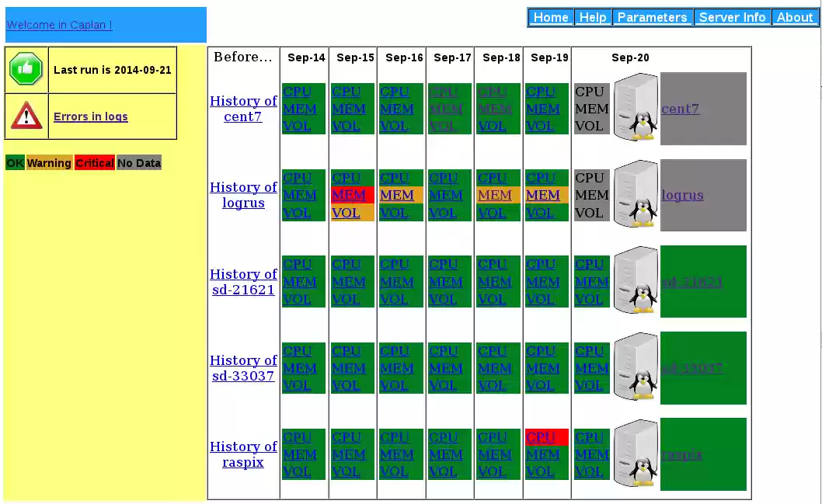Click the Home navigation button

pyautogui.click(x=551, y=17)
